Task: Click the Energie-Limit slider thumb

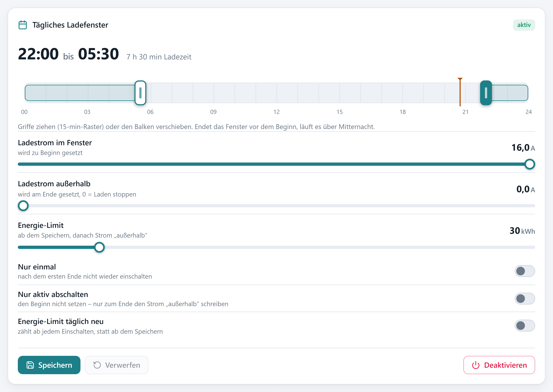Action: pos(99,247)
